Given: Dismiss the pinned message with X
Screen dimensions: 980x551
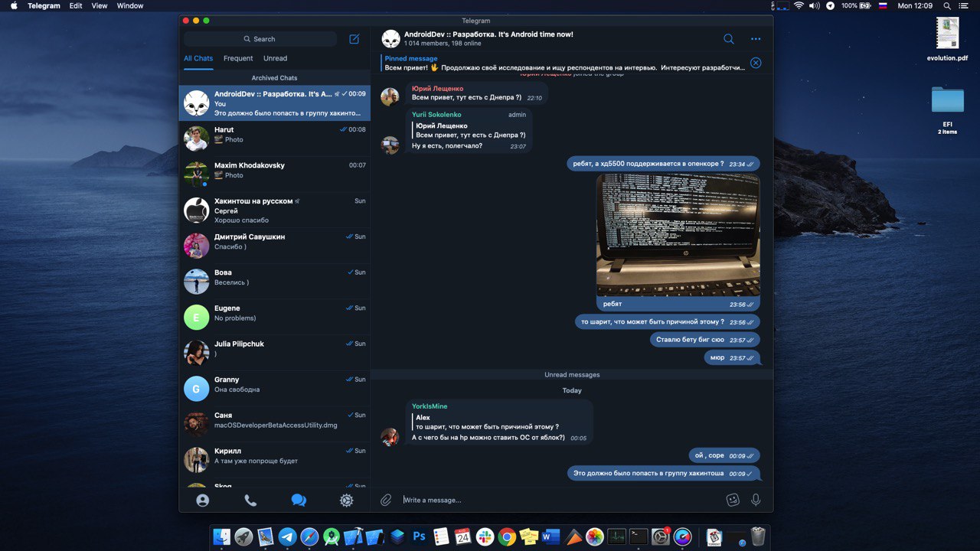Looking at the screenshot, I should pyautogui.click(x=756, y=63).
